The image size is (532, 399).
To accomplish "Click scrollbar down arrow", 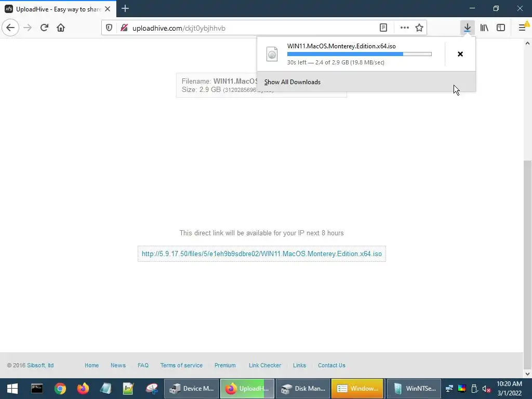I will tap(528, 374).
